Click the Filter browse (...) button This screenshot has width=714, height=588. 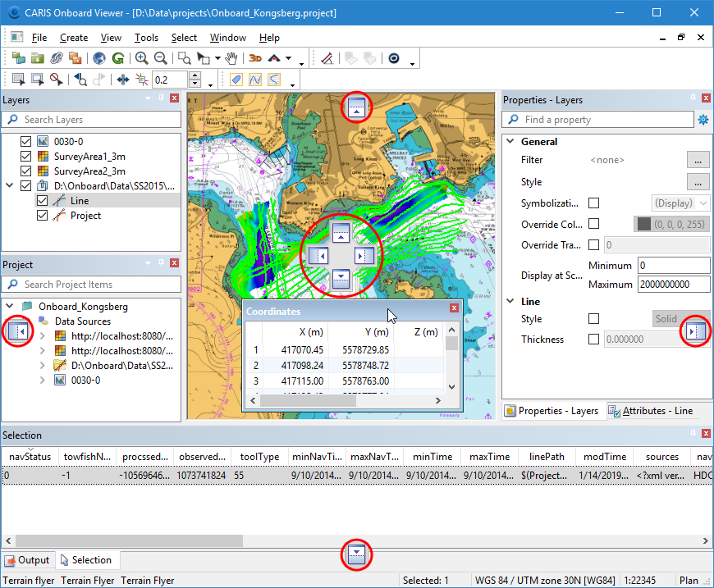[x=698, y=160]
